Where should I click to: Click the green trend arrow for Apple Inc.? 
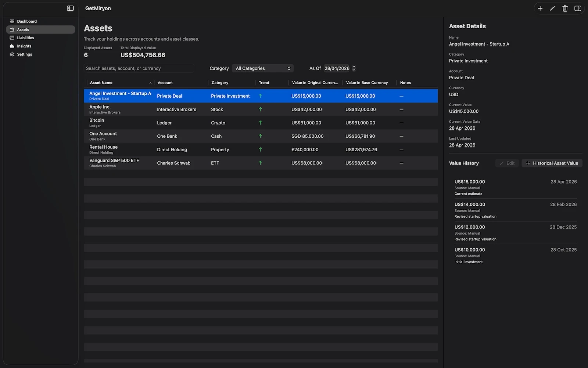click(x=260, y=109)
